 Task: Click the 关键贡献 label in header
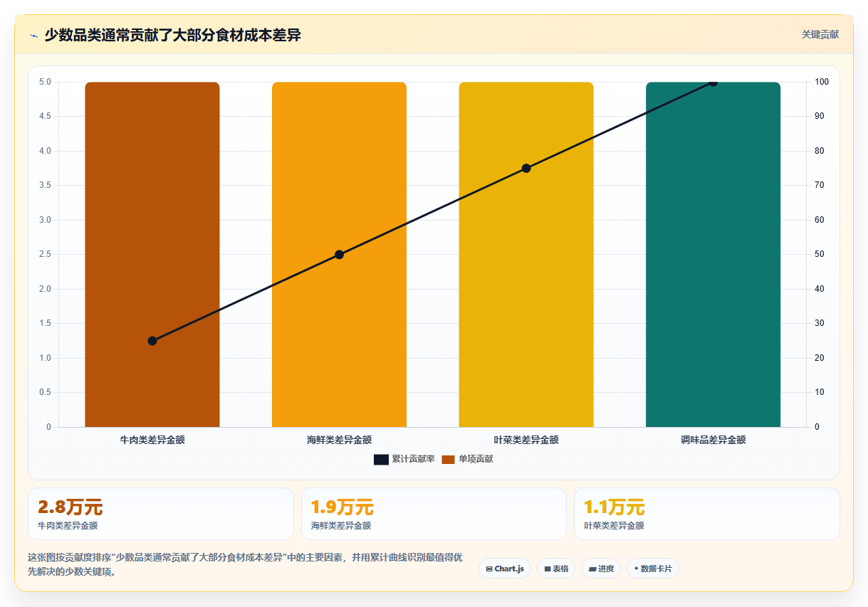click(820, 34)
